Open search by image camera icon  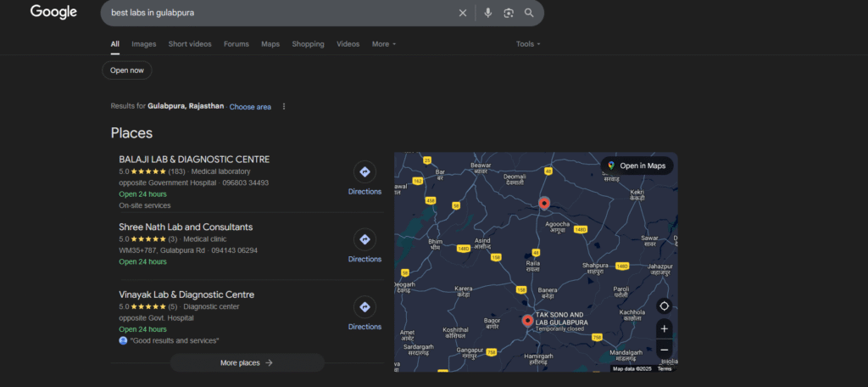point(509,13)
